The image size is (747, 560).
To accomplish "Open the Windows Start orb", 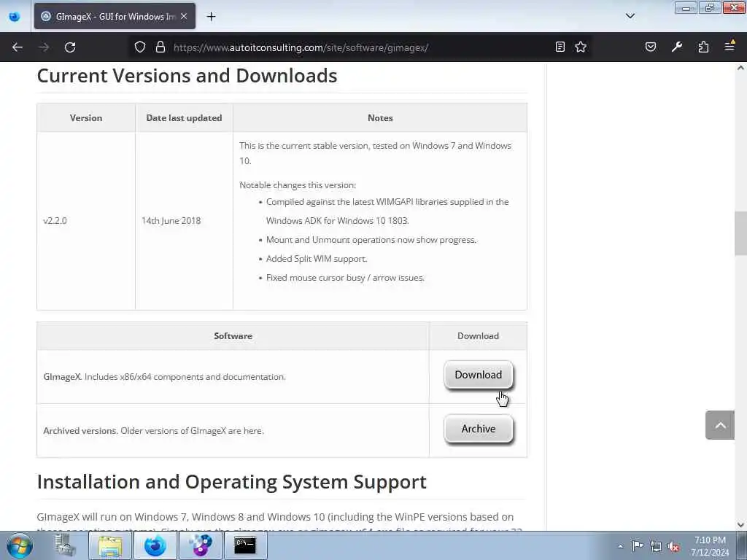I will pyautogui.click(x=20, y=545).
